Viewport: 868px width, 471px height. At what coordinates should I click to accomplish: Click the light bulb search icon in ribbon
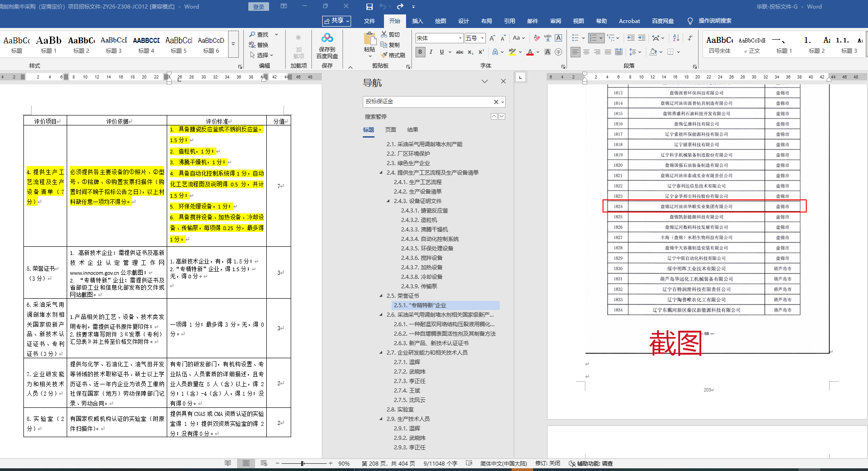[690, 21]
